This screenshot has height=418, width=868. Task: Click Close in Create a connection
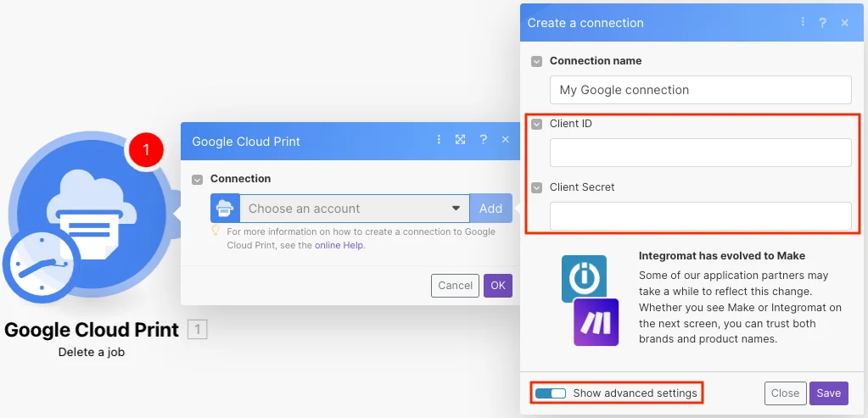[x=785, y=393]
